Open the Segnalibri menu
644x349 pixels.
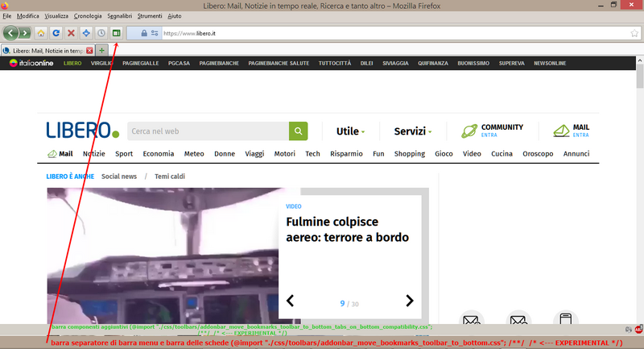point(119,16)
